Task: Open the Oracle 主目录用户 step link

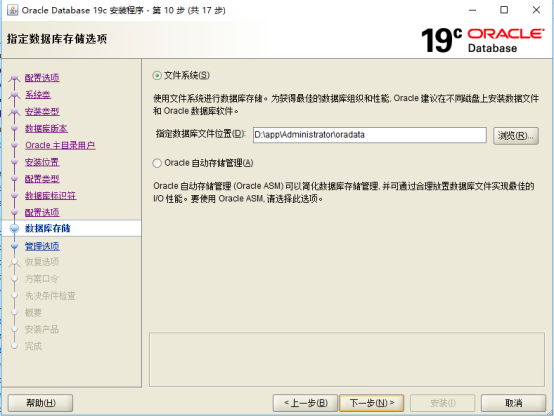Action: 60,145
